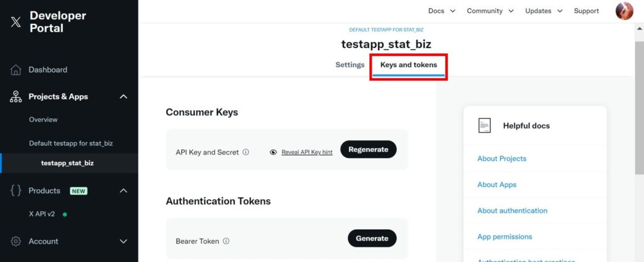Open the About authentication doc link

[512, 211]
